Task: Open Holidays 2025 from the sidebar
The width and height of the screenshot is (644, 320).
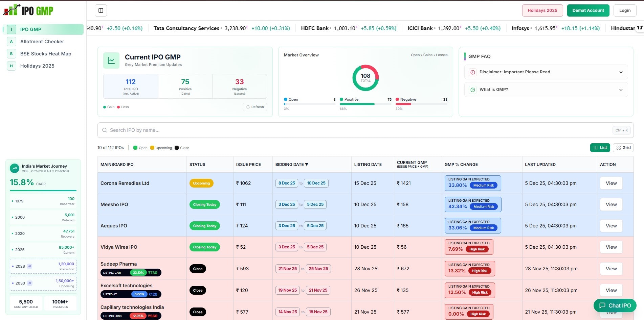Action: point(37,66)
